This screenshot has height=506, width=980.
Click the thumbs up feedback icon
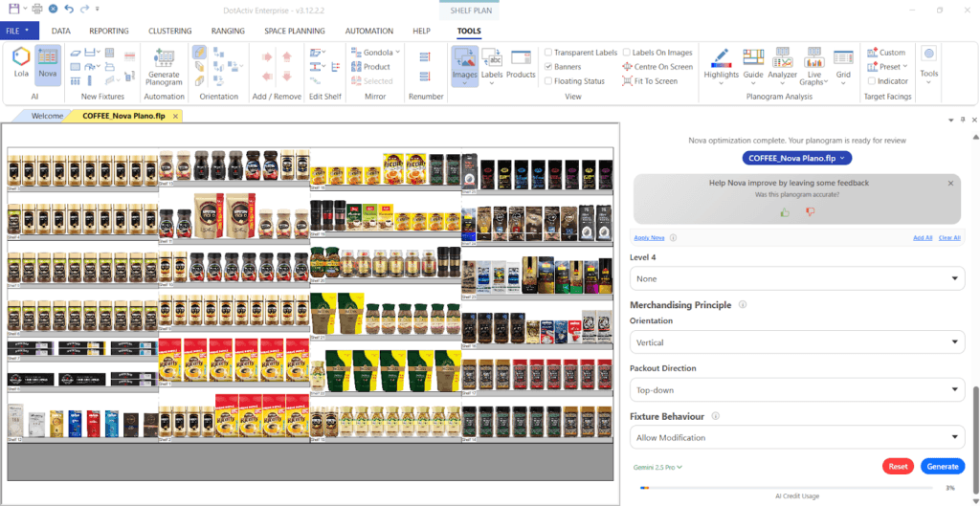click(785, 212)
